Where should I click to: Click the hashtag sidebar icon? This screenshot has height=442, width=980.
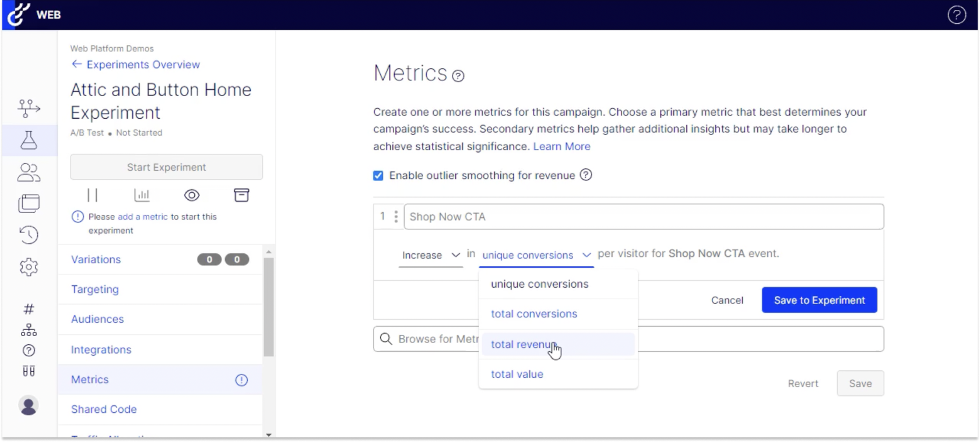click(x=29, y=309)
